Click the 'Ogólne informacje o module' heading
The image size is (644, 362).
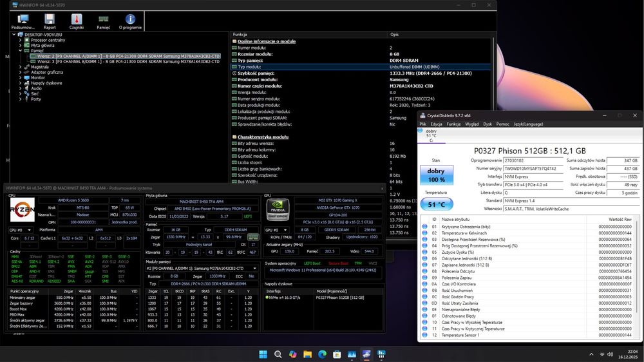point(266,41)
